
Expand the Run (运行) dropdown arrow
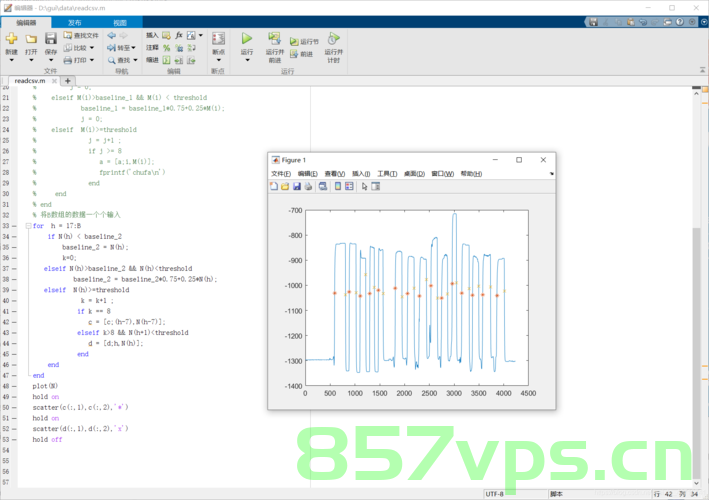247,60
